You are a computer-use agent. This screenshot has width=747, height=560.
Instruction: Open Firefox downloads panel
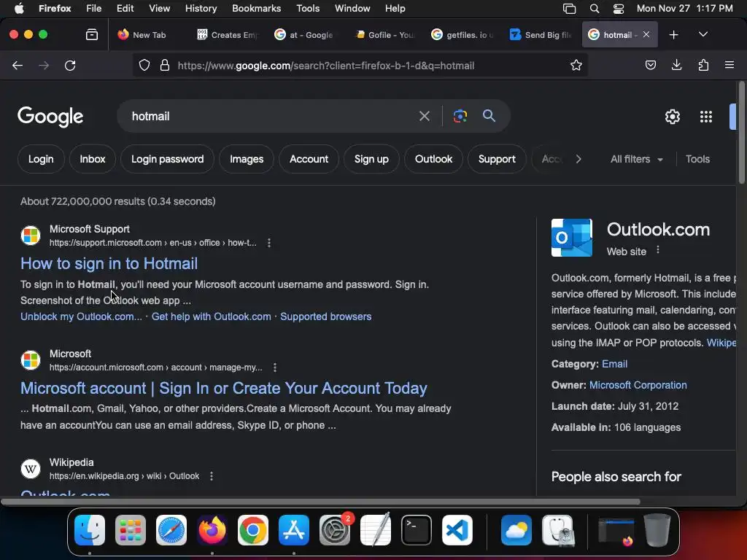[676, 65]
